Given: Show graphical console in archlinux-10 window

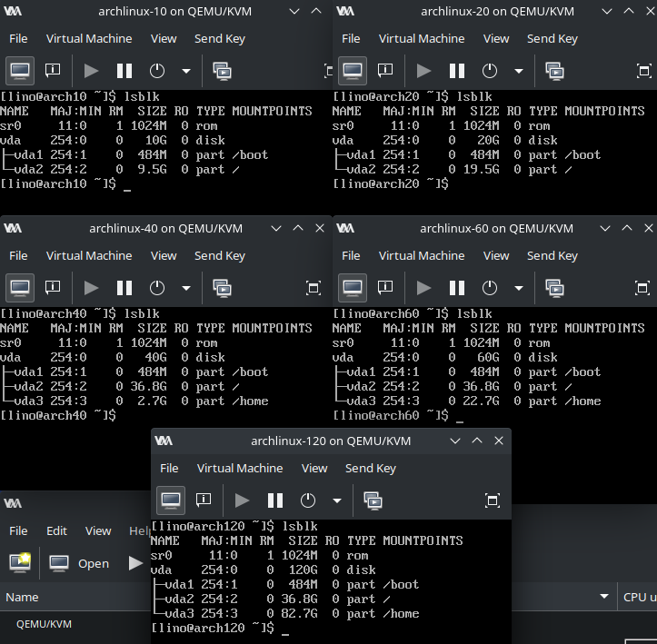Looking at the screenshot, I should (20, 71).
